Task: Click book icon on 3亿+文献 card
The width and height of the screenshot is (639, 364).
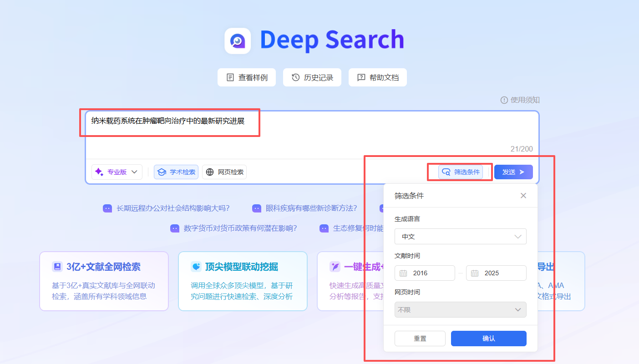Action: pyautogui.click(x=57, y=267)
